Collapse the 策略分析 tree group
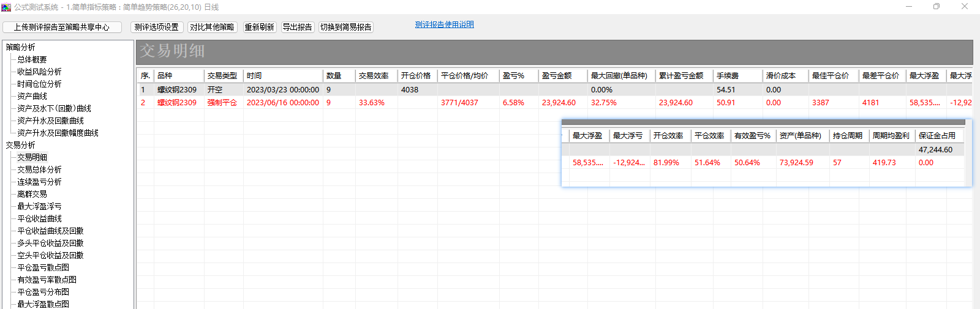This screenshot has height=309, width=980. 20,47
